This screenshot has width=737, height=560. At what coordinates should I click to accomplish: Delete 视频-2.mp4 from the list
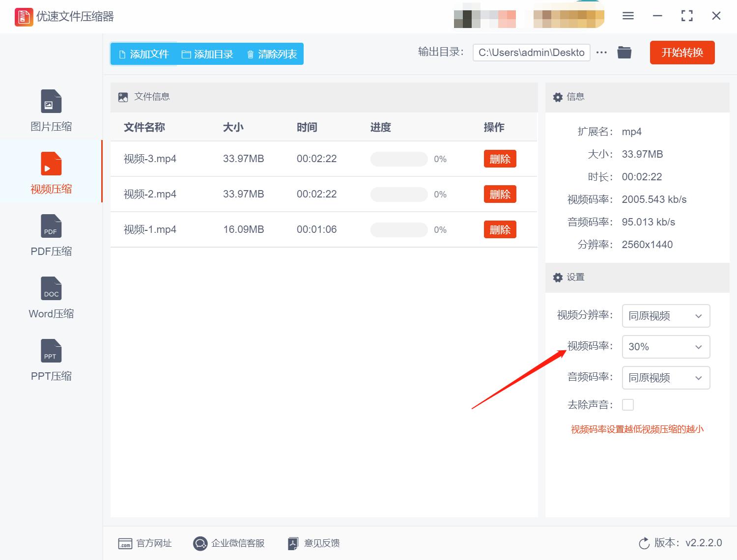(500, 194)
